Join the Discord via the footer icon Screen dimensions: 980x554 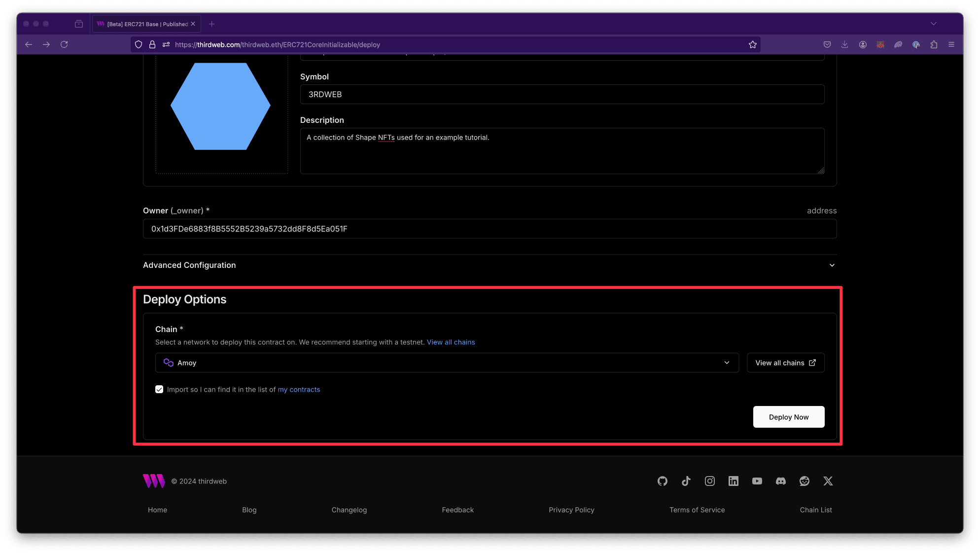click(x=780, y=481)
